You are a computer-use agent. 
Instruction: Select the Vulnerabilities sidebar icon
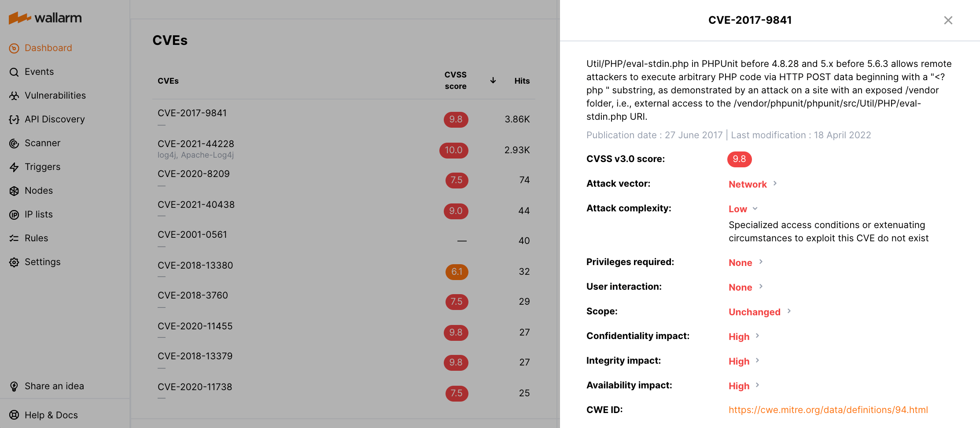point(14,95)
